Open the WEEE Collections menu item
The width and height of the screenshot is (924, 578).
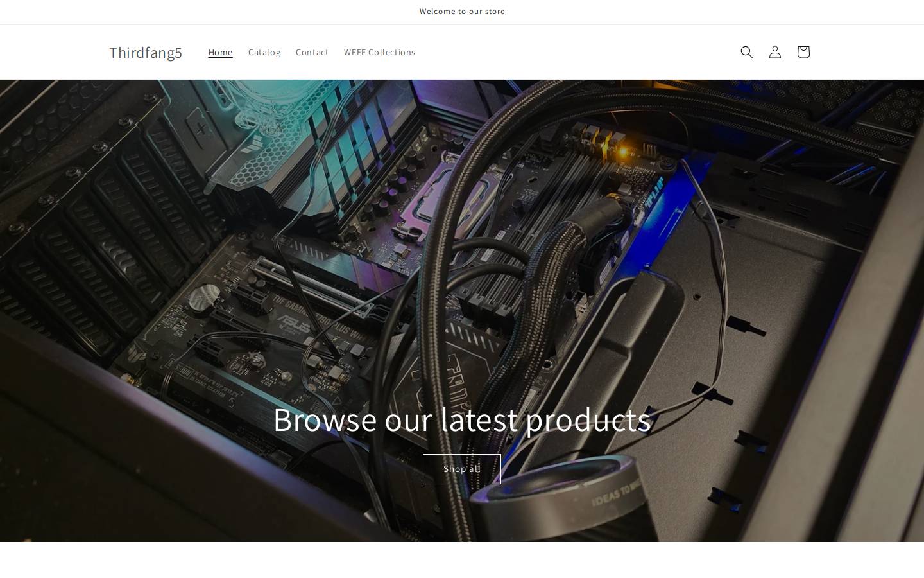point(379,52)
